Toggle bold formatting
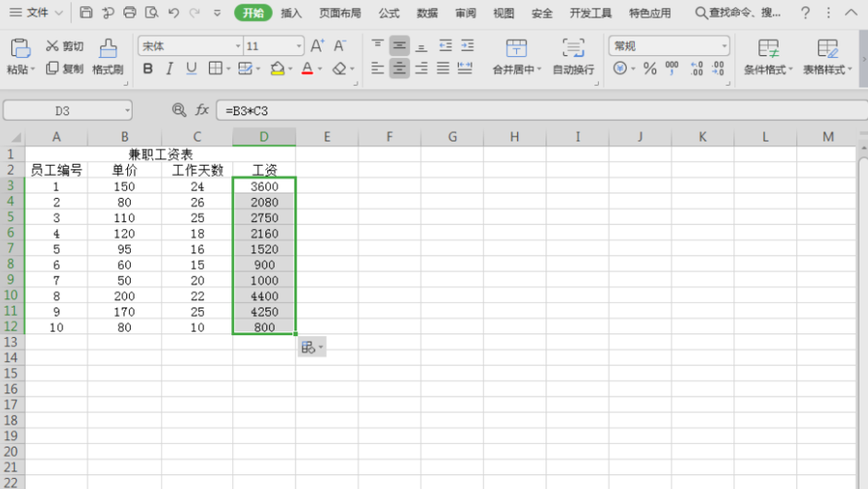Screen dimensions: 868x489 click(147, 68)
